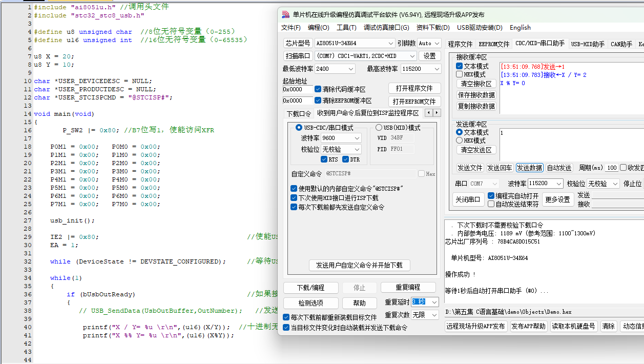Click the 设置 button
This screenshot has width=644, height=364.
[x=430, y=56]
